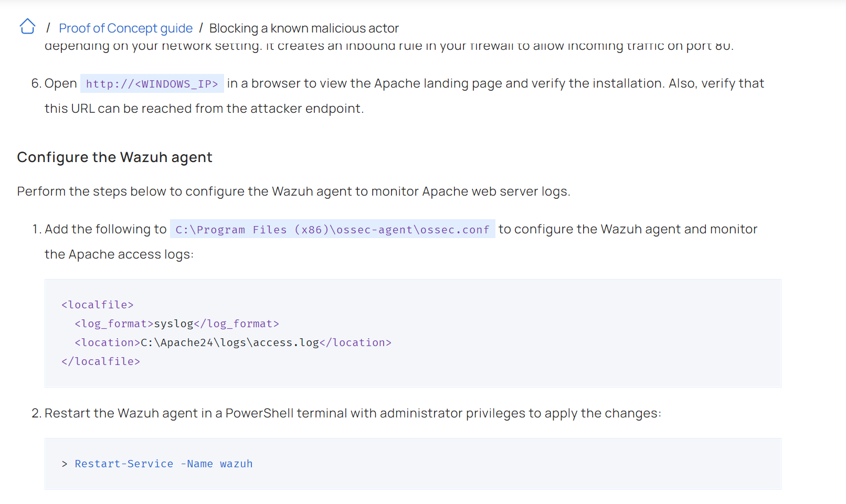Select the Blocking a known malicious actor breadcrumb
Viewport: 846px width, 504px height.
pyautogui.click(x=303, y=28)
